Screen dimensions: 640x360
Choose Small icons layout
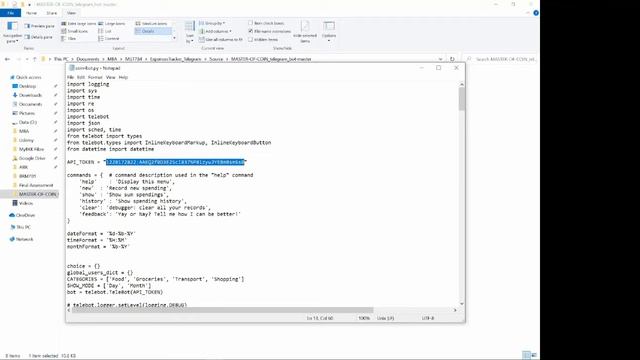[75, 31]
